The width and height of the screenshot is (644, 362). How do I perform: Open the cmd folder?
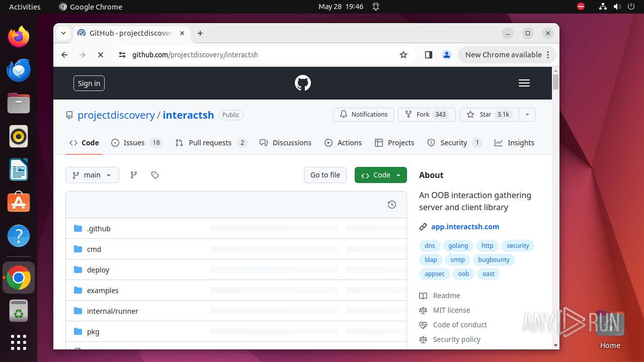pyautogui.click(x=94, y=249)
